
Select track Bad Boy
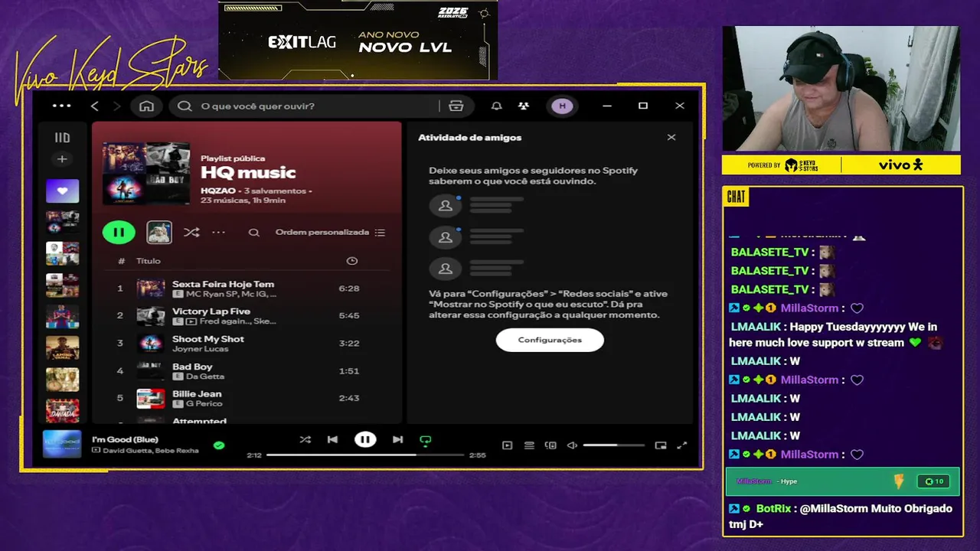coord(192,367)
